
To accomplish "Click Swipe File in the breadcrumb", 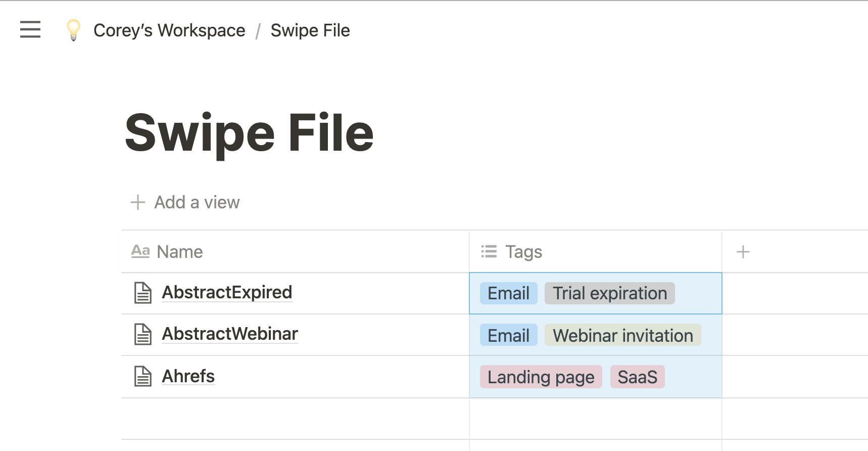I will pyautogui.click(x=310, y=30).
